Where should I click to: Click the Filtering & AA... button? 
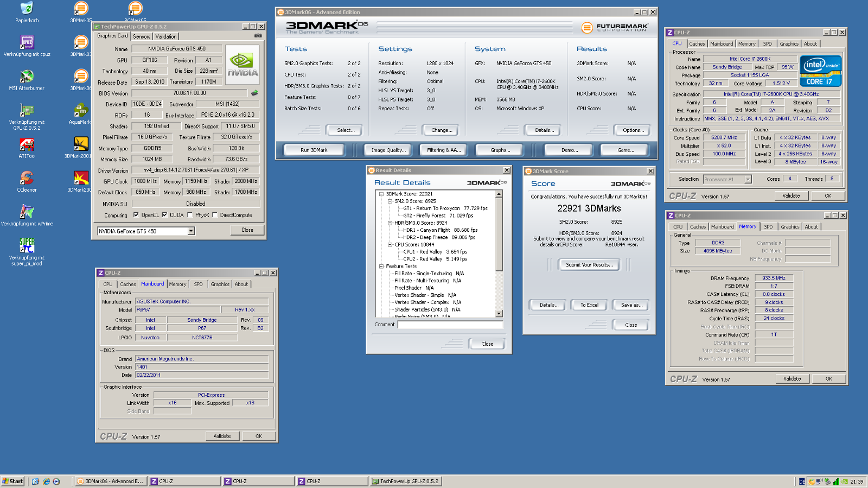(444, 150)
